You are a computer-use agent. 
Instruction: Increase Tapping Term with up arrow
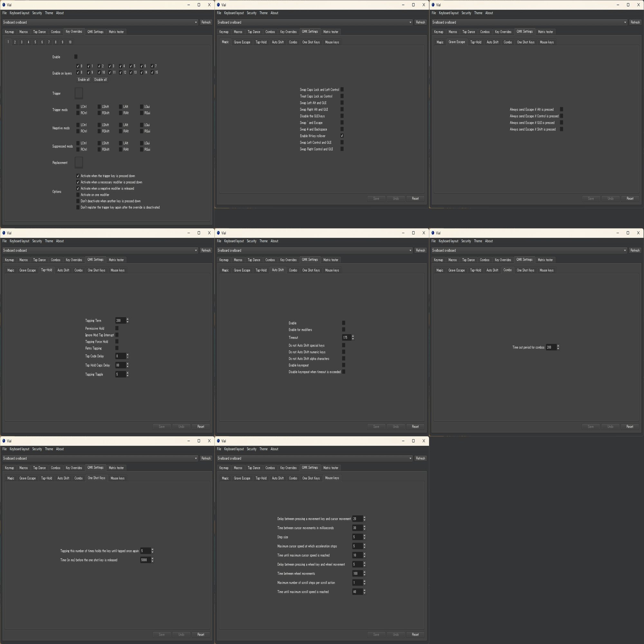[128, 319]
